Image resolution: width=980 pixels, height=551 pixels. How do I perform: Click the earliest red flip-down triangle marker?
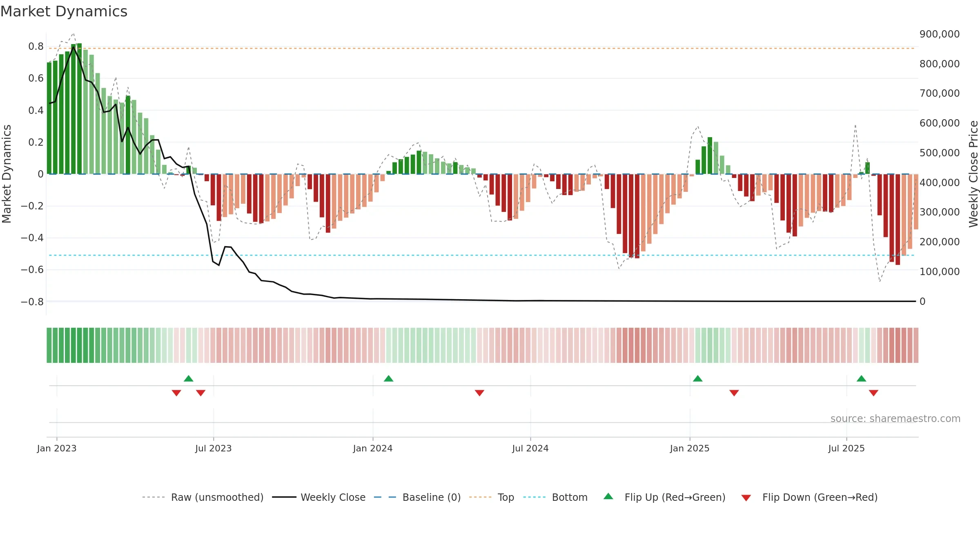click(176, 393)
